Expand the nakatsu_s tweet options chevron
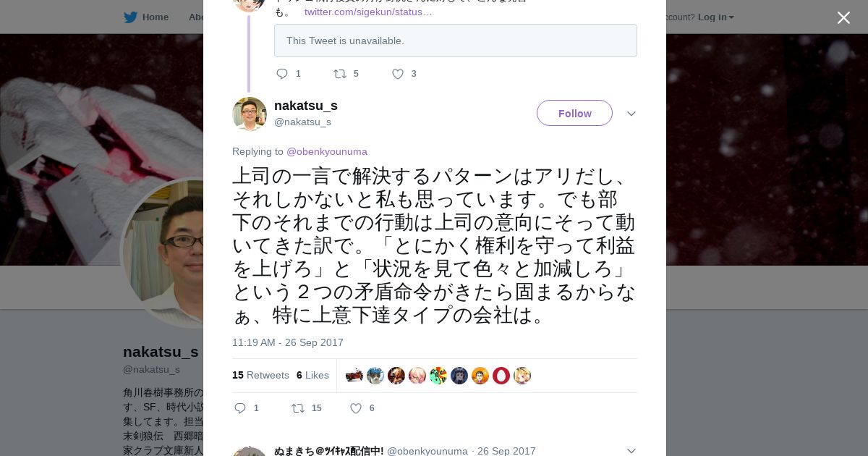868x456 pixels. 631,114
